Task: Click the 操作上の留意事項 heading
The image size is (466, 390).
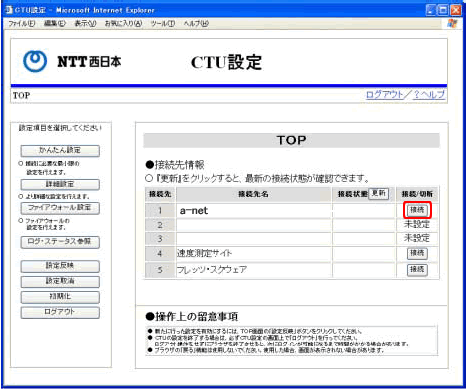Action: 192,317
